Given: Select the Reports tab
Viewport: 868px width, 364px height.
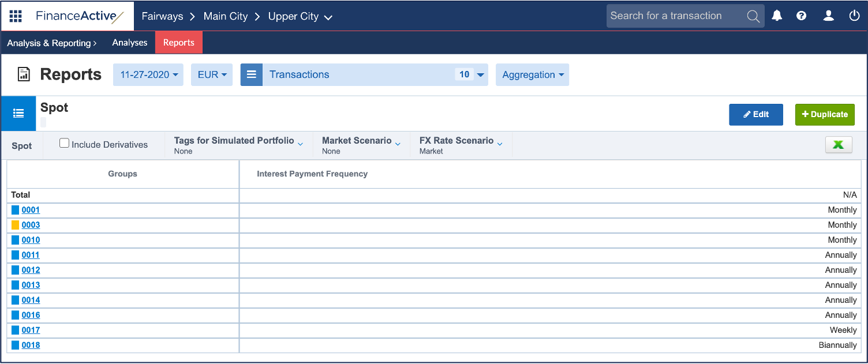Looking at the screenshot, I should [x=178, y=43].
